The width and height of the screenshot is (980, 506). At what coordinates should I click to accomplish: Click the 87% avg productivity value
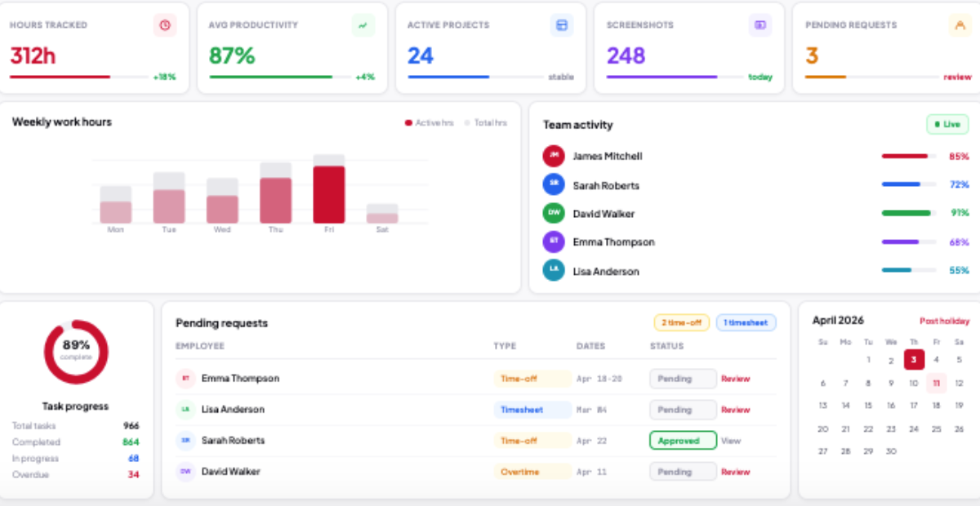[232, 55]
